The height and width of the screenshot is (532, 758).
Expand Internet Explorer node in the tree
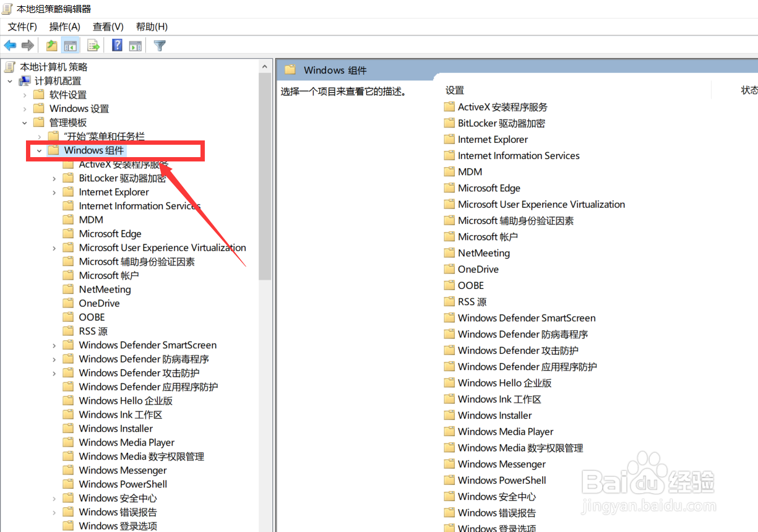[54, 192]
